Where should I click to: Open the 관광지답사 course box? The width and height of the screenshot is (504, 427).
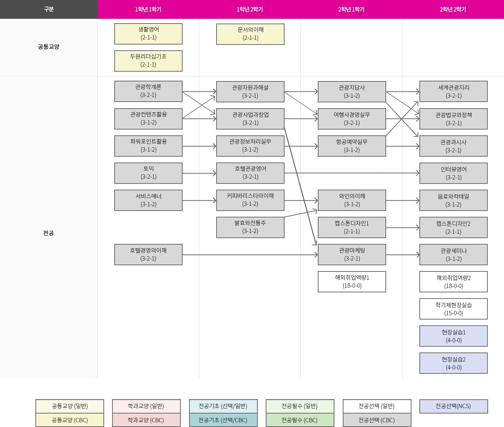pyautogui.click(x=352, y=92)
